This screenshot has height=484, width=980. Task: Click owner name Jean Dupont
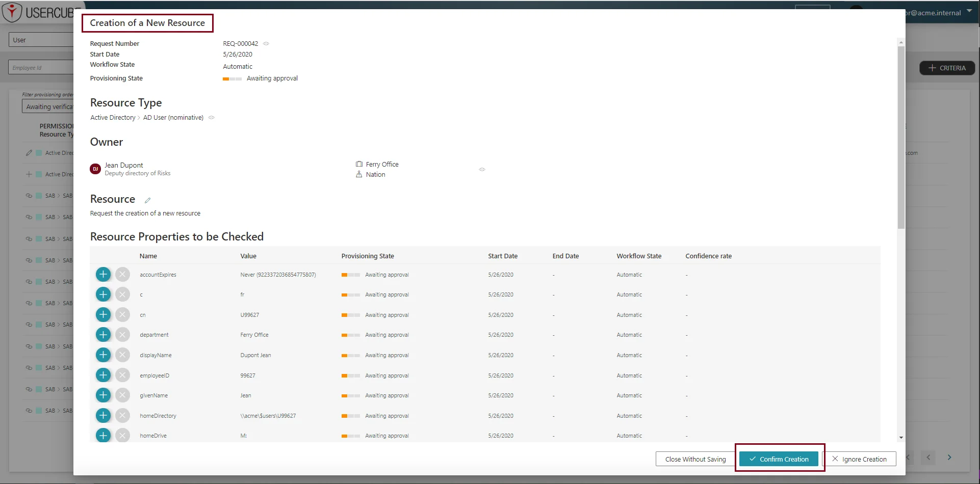(x=124, y=165)
